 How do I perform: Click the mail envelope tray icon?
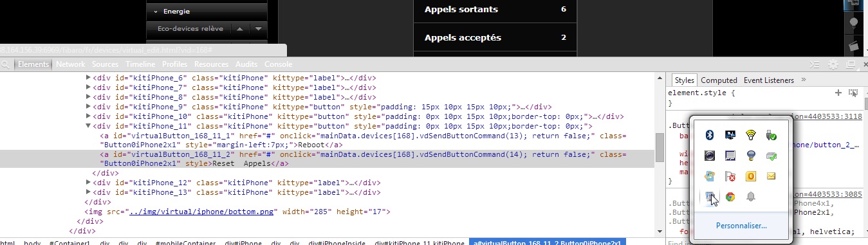pyautogui.click(x=771, y=176)
